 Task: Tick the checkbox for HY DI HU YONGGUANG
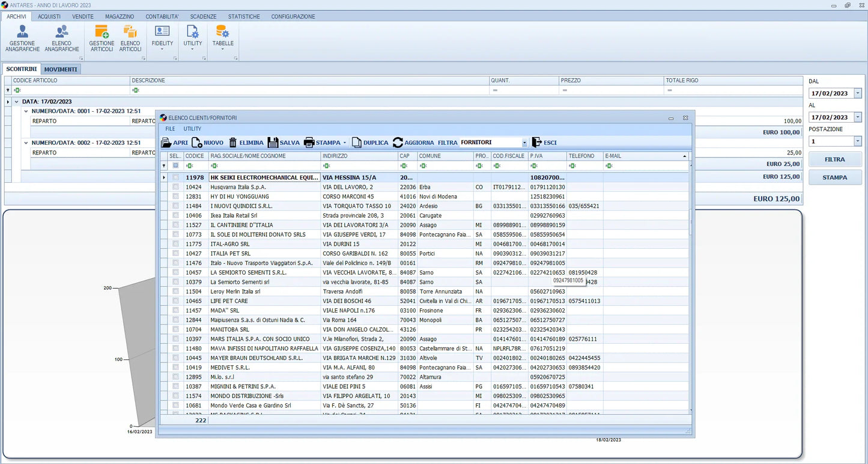175,197
